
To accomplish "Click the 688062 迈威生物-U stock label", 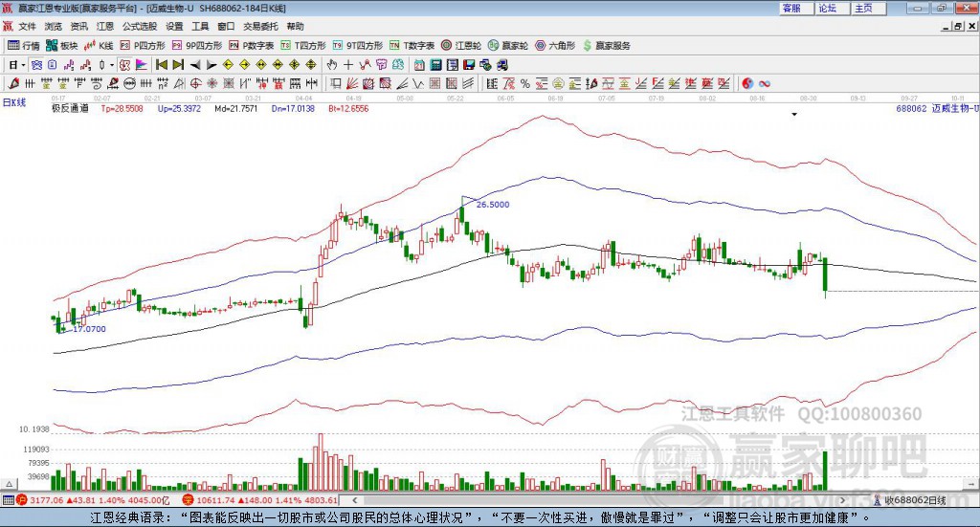I will pos(936,109).
